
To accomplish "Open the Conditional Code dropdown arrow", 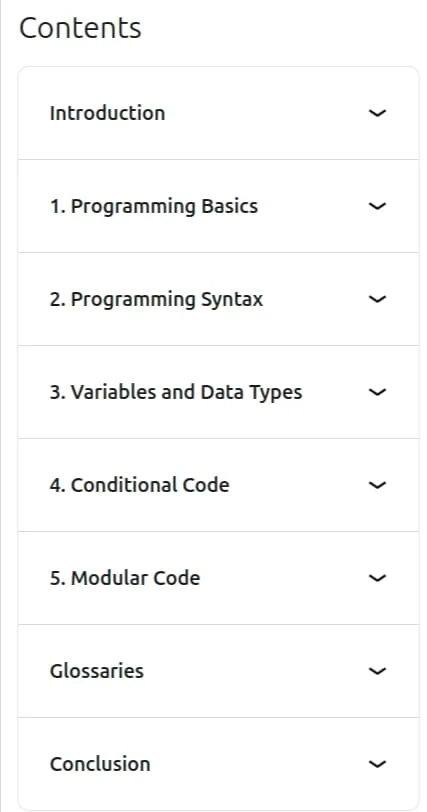I will (377, 485).
